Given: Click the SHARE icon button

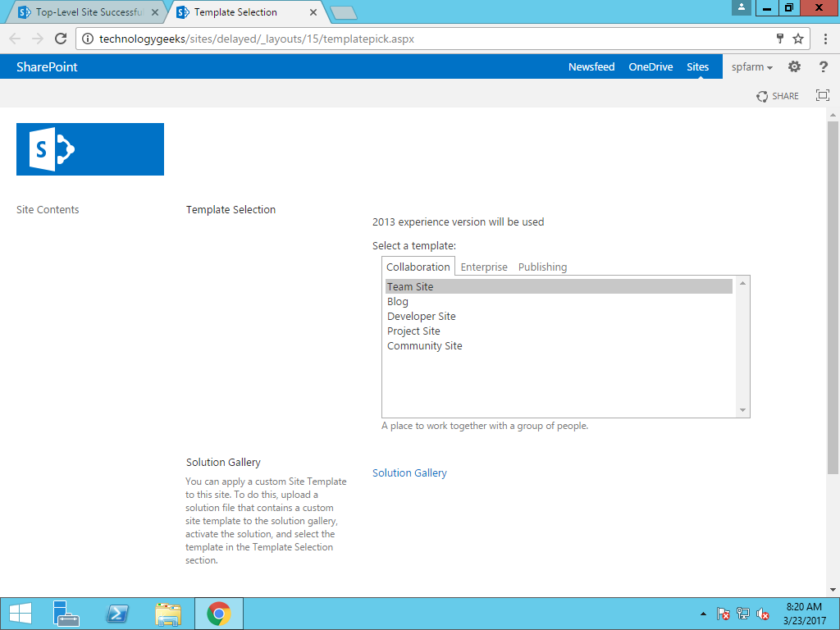Looking at the screenshot, I should tap(778, 96).
